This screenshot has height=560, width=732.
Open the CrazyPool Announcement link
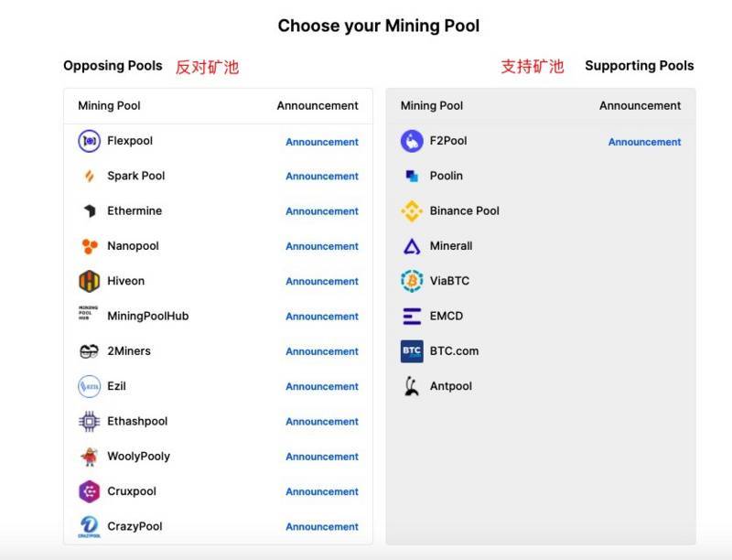point(321,526)
